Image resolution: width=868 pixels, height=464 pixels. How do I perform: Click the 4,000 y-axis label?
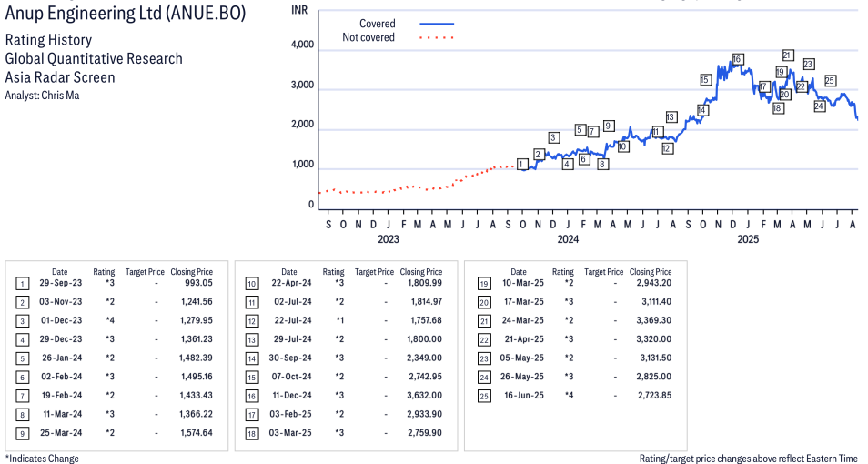(x=302, y=45)
